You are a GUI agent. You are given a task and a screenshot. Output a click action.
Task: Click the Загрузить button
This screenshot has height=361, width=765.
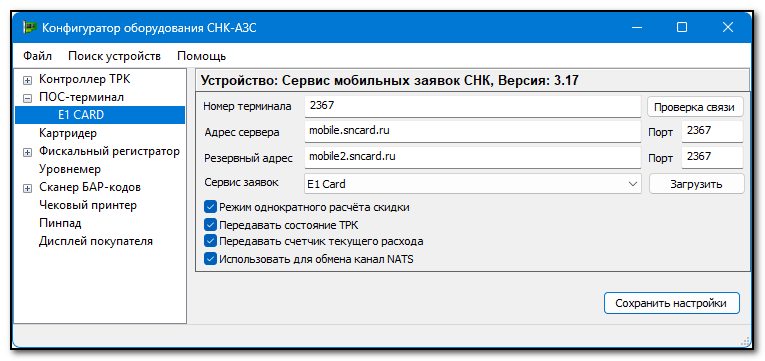coord(697,184)
